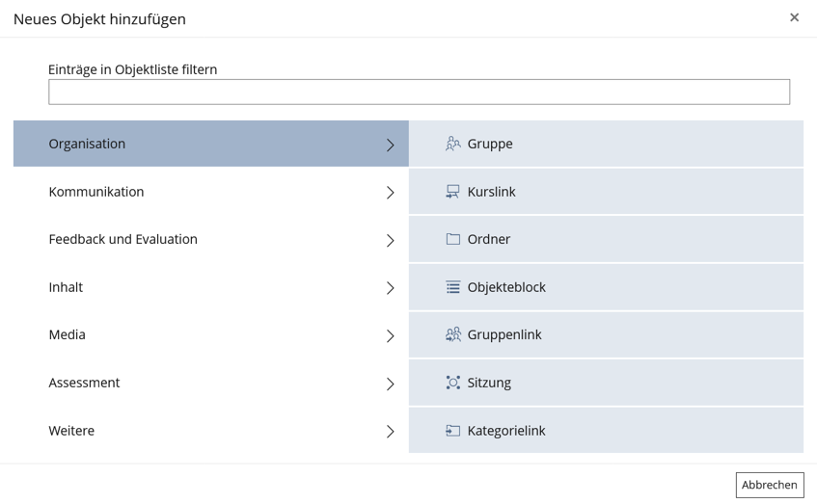Expand the Media chevron arrow

pyautogui.click(x=390, y=336)
